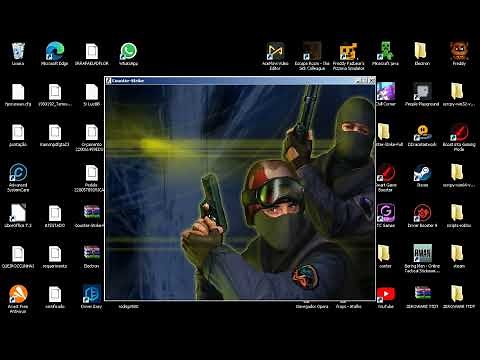The width and height of the screenshot is (480, 360).
Task: Select Escape Room - The Sick Colleague icon
Action: (x=312, y=51)
